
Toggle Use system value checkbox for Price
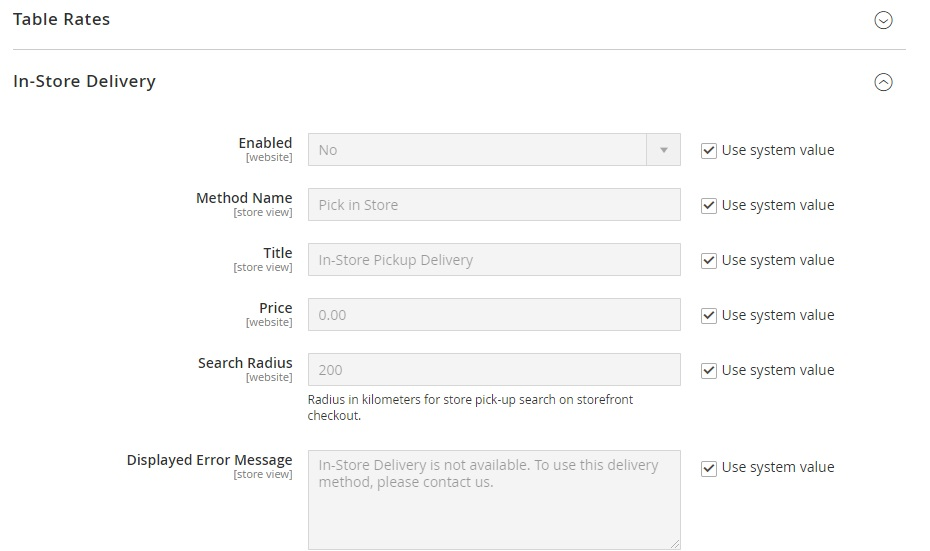[709, 316]
